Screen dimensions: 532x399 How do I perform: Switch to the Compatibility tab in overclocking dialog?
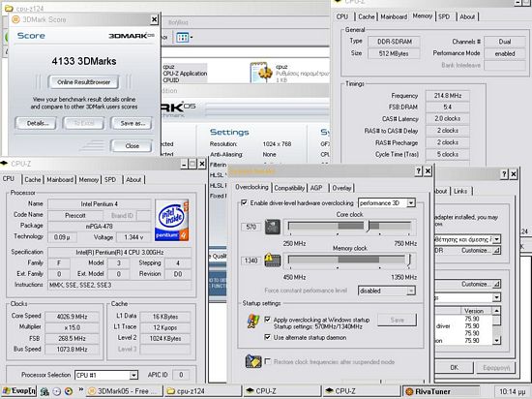(x=289, y=188)
